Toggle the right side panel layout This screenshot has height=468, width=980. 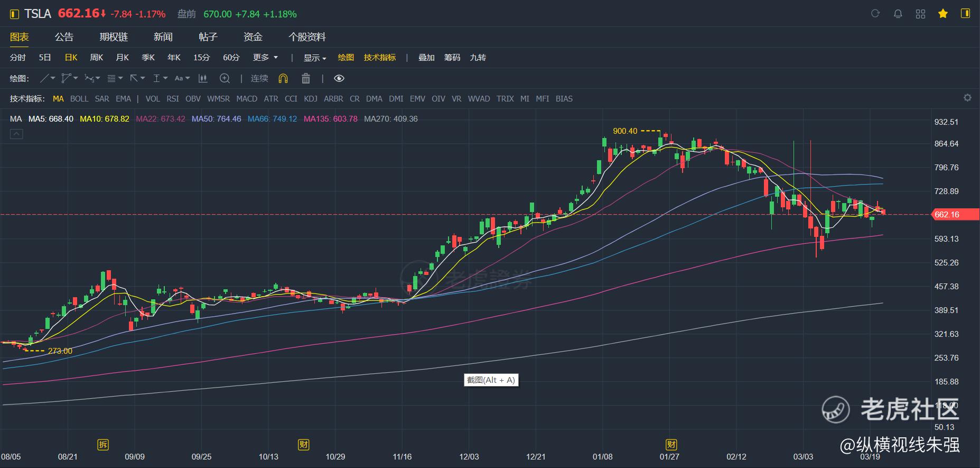pyautogui.click(x=965, y=14)
